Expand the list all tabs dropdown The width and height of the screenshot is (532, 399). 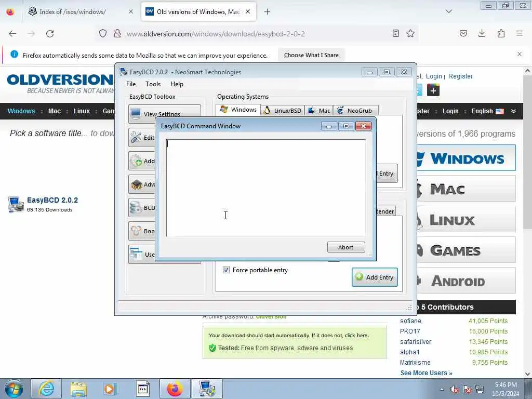point(449,12)
